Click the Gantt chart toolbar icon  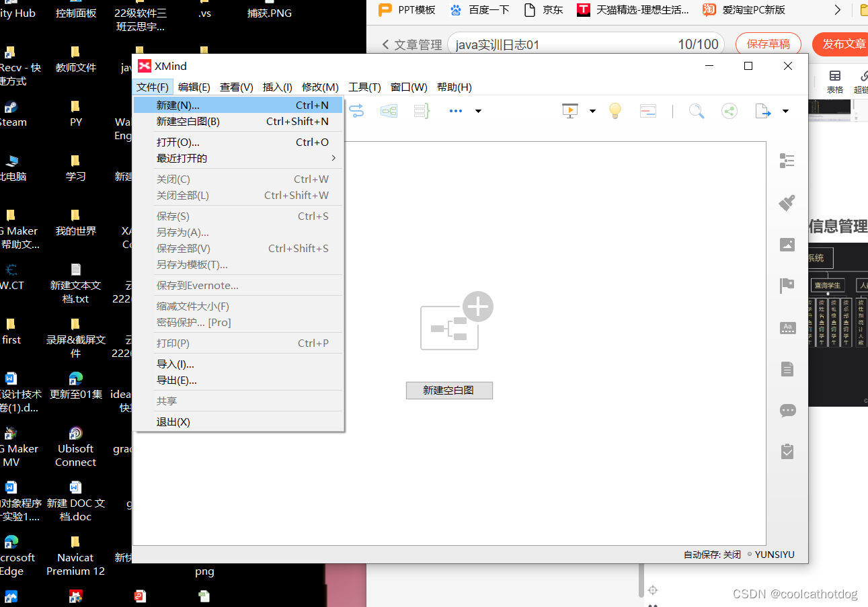click(x=648, y=111)
